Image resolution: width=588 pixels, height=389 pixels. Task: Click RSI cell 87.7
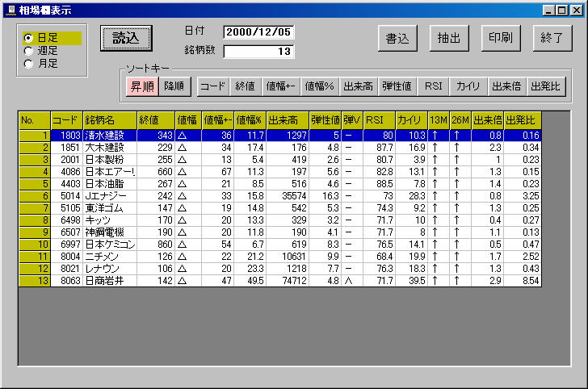(x=379, y=148)
